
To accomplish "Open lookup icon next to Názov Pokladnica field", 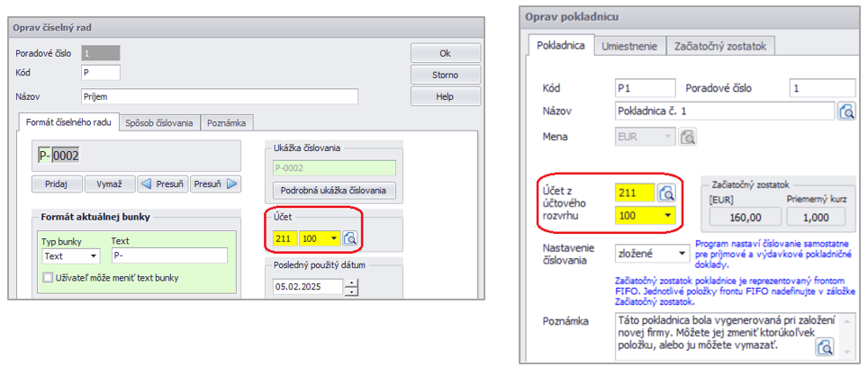I will [x=846, y=112].
